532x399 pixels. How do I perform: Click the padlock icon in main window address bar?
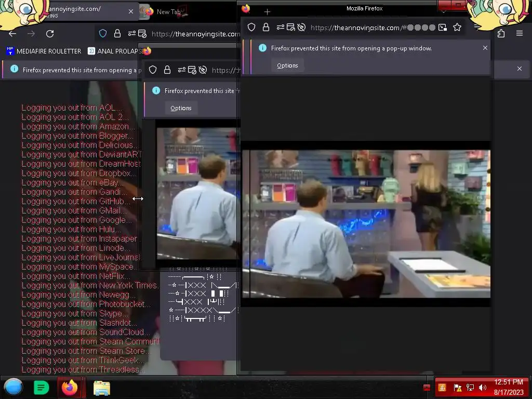pos(117,33)
